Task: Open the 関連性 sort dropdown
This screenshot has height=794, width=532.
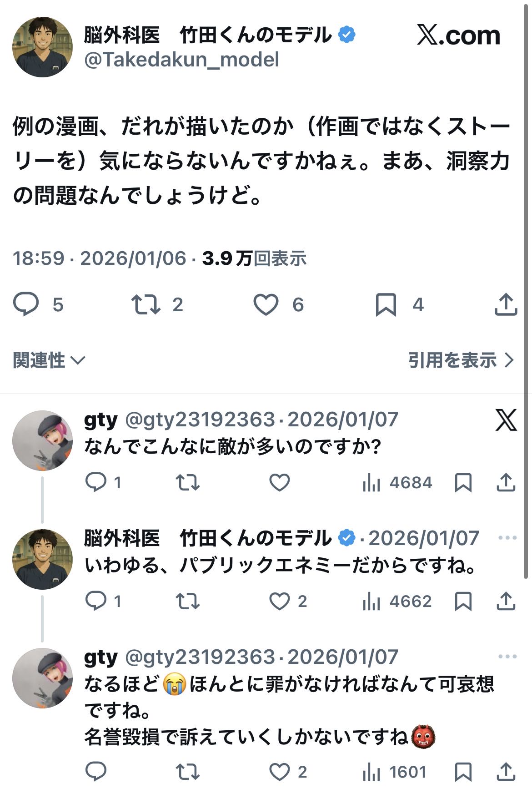Action: point(49,360)
